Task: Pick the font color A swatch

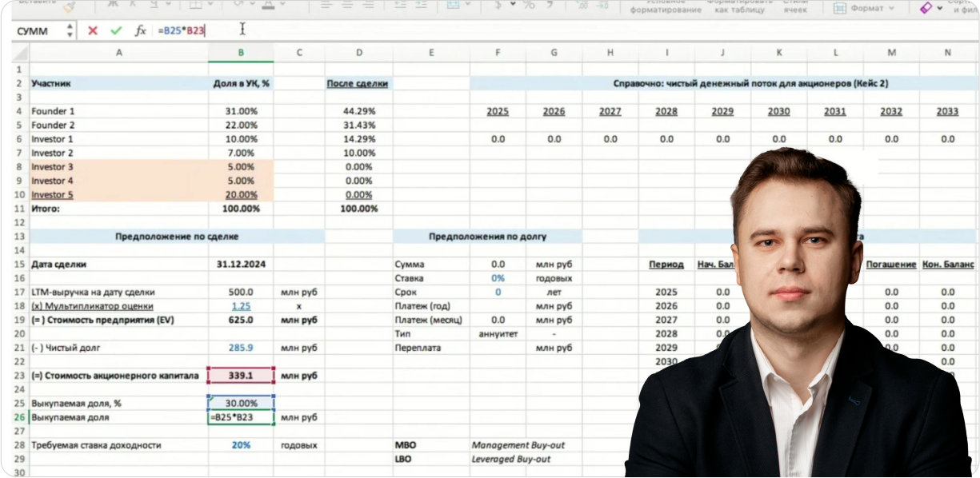Action: pyautogui.click(x=269, y=6)
